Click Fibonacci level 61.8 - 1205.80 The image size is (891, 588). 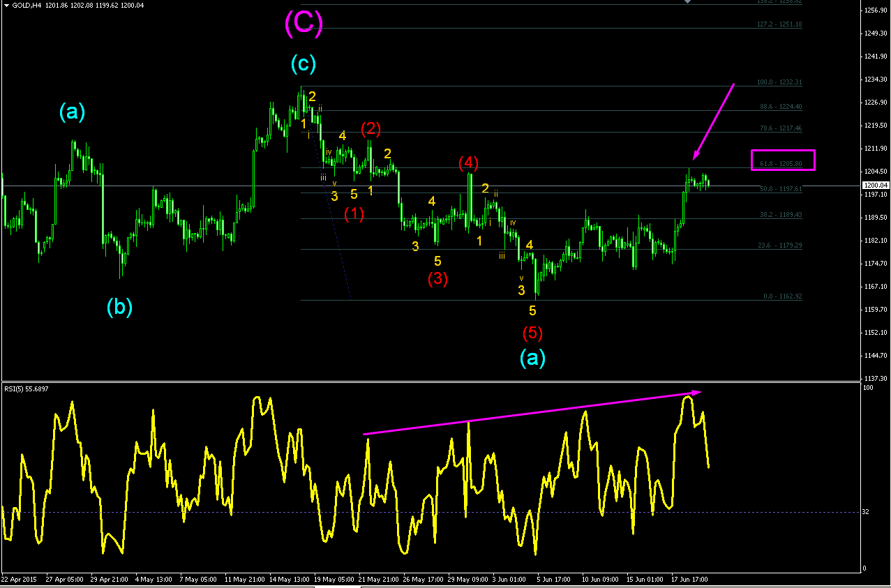pyautogui.click(x=781, y=164)
